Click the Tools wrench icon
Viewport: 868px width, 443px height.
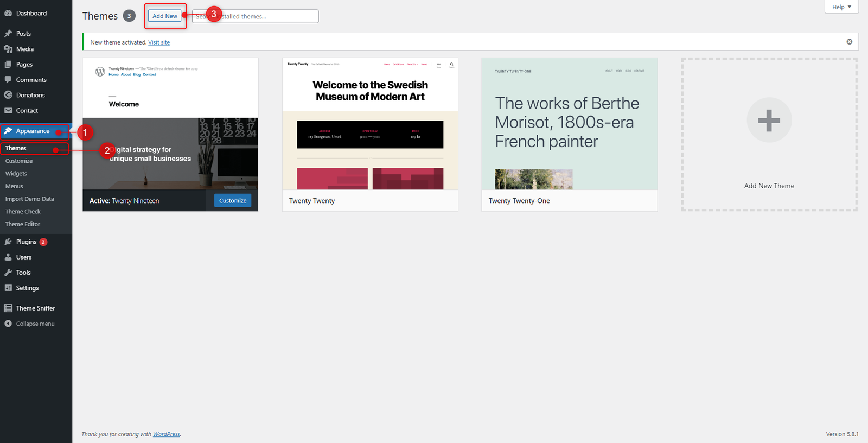pos(8,273)
